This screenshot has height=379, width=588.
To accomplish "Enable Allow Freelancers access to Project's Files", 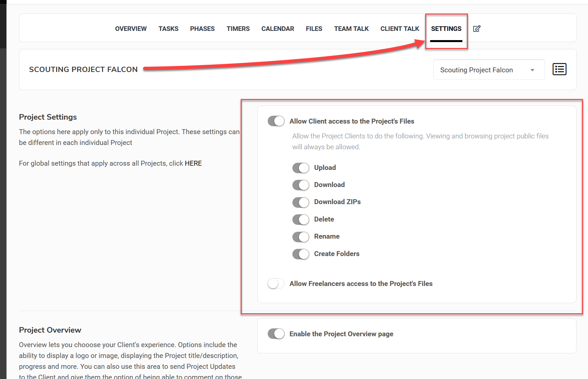I will coord(276,283).
